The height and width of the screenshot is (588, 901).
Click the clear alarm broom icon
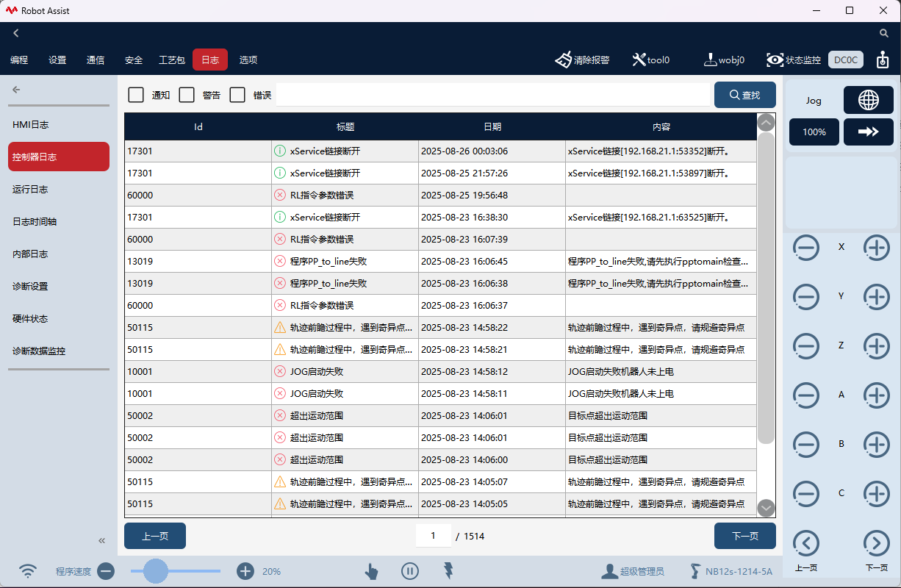(564, 60)
